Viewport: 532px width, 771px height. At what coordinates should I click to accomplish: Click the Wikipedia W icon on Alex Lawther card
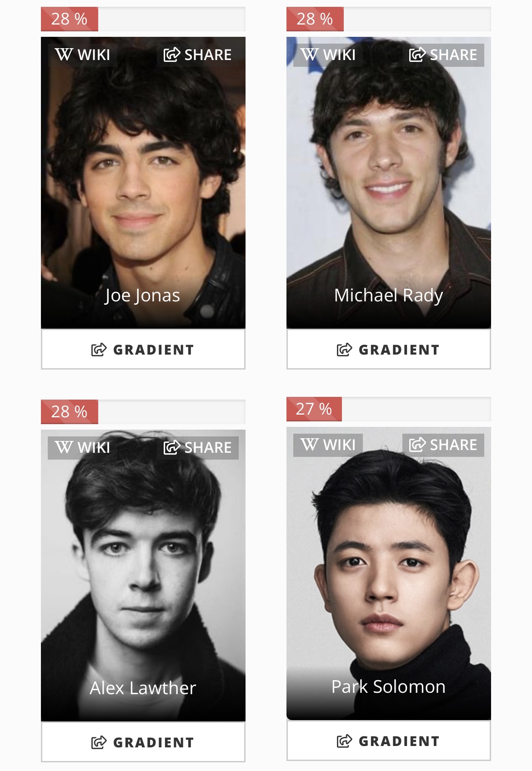(x=64, y=448)
